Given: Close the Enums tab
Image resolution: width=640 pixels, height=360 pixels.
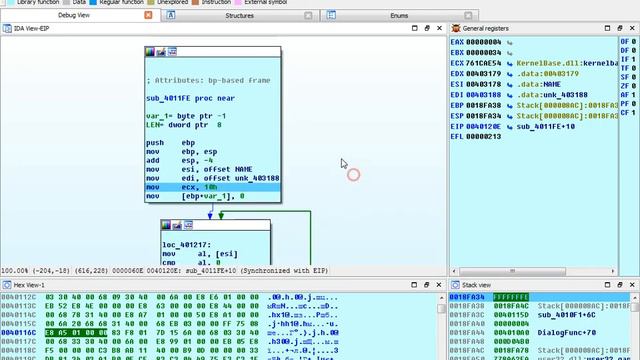Looking at the screenshot, I should [x=468, y=16].
